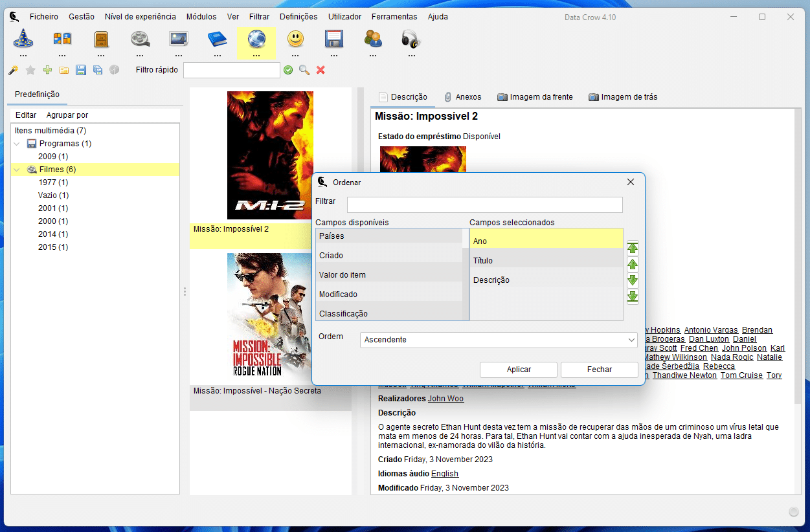Screen dimensions: 810x532
Task: Open the filing cabinet module icon
Action: [x=101, y=39]
